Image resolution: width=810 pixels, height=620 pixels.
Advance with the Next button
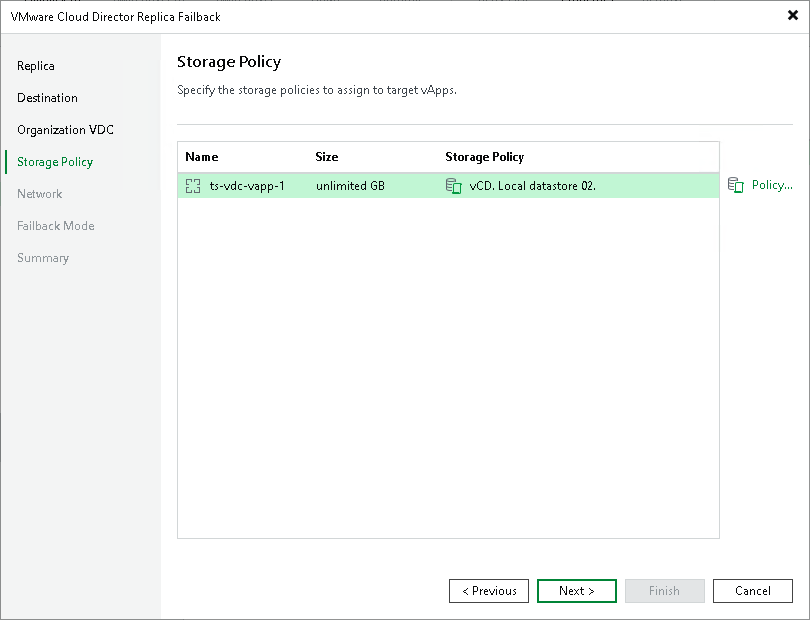click(x=576, y=591)
